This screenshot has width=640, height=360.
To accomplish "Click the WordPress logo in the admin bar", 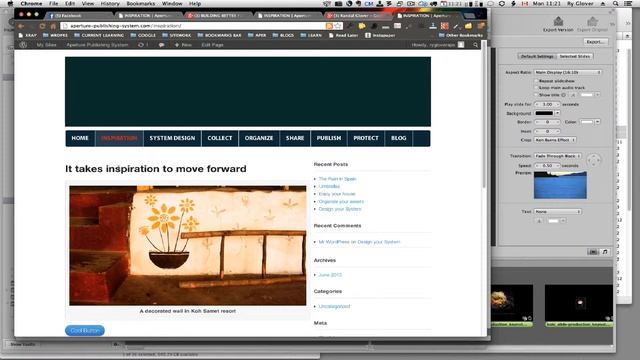I will (x=23, y=45).
